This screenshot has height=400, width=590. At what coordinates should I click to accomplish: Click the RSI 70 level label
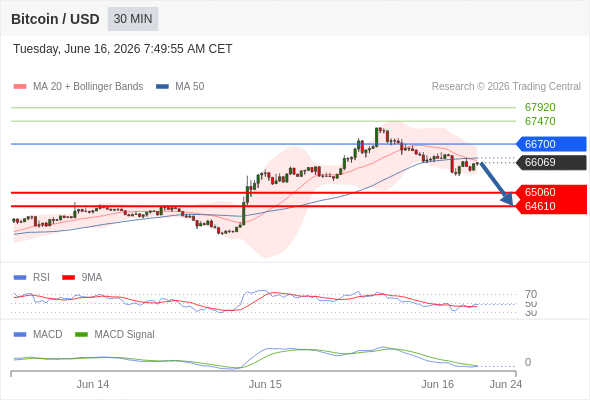point(531,294)
